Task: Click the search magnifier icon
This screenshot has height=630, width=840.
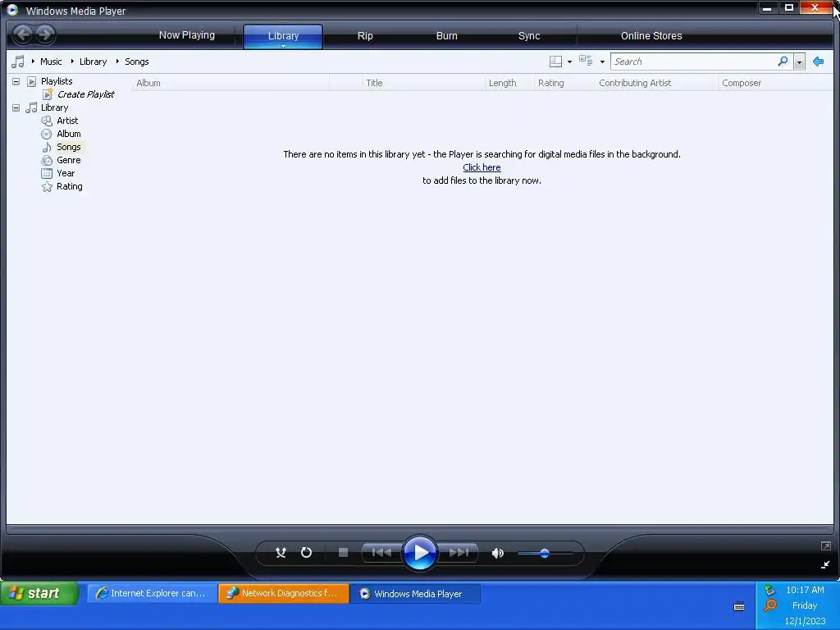Action: (x=783, y=61)
